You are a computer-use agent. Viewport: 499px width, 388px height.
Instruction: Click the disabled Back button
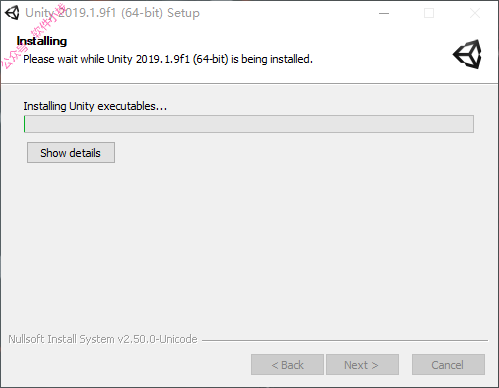287,365
